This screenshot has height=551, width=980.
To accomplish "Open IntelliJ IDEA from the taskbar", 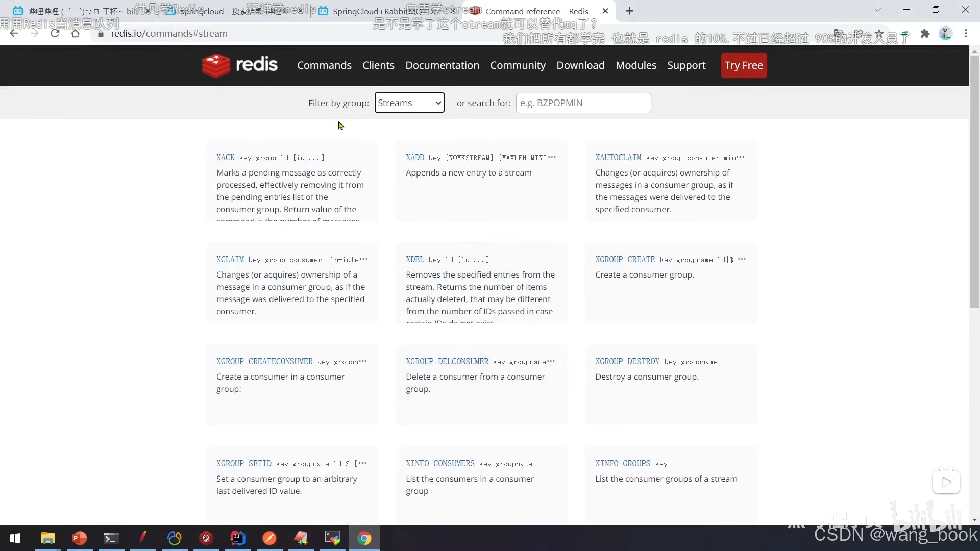I will tap(238, 538).
